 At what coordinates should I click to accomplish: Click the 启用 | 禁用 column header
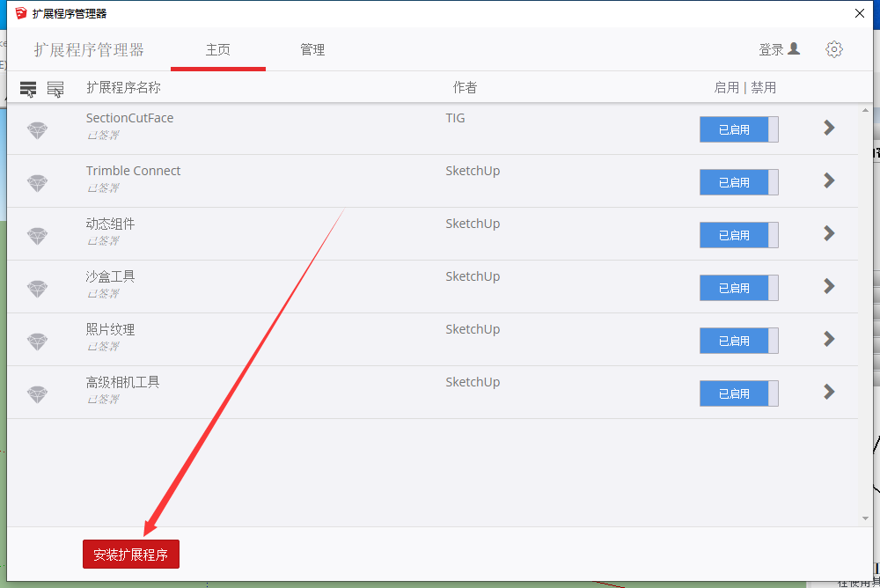tap(744, 88)
